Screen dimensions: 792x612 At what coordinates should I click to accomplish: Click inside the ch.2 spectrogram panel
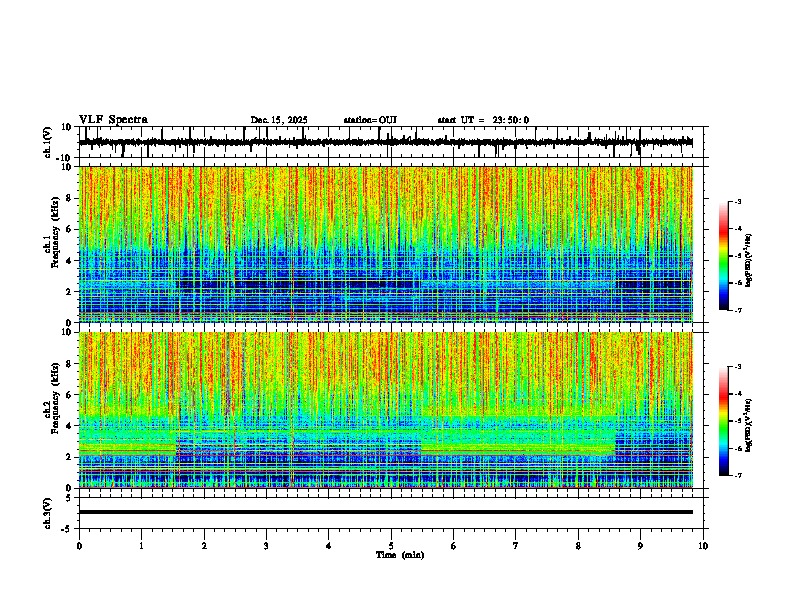click(386, 410)
